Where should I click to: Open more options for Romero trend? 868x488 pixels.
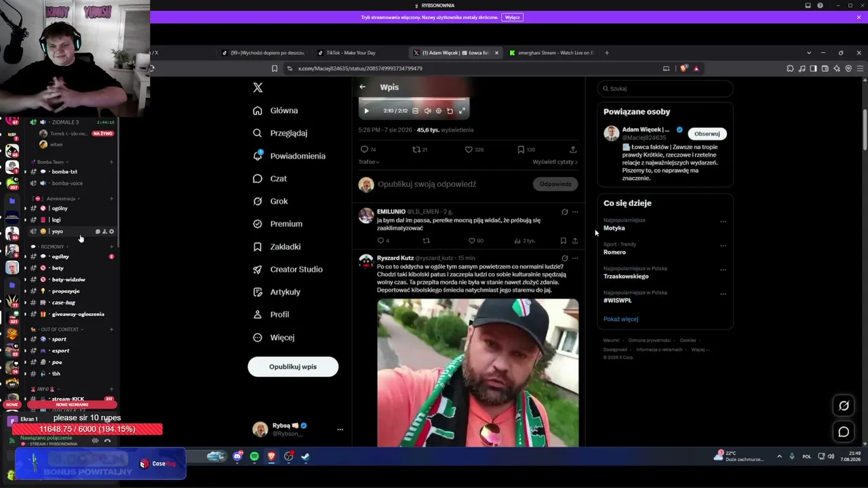click(723, 245)
